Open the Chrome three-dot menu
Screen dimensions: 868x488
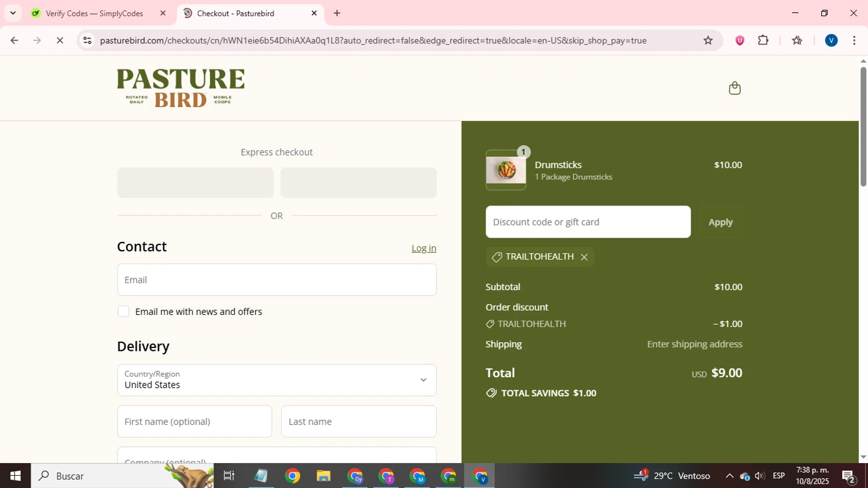(854, 41)
